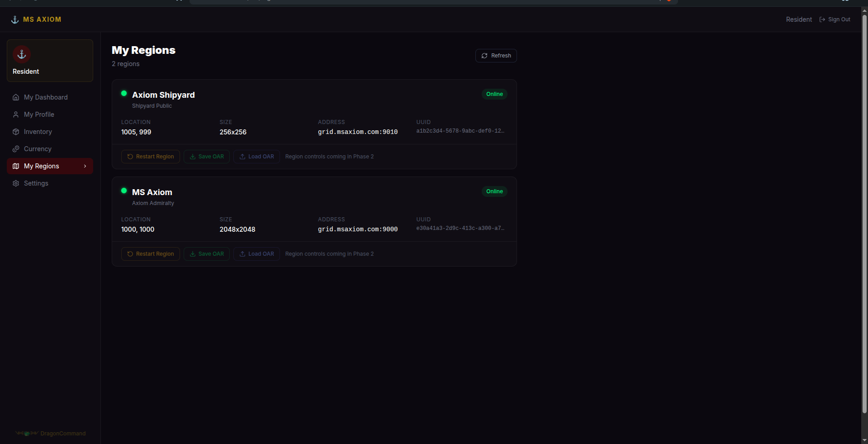The image size is (868, 444).
Task: Click the vertical page scrollbar
Action: click(x=864, y=214)
